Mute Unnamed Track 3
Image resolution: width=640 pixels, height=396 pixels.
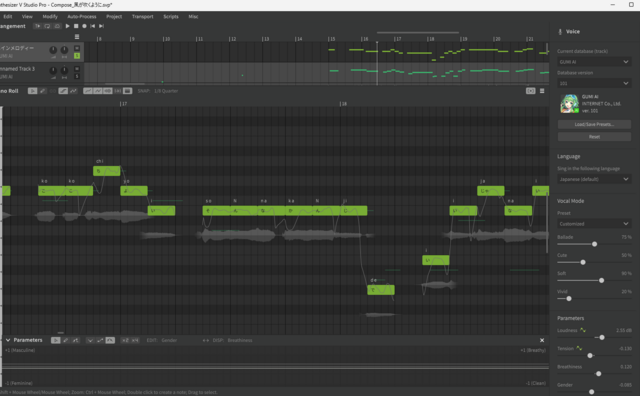click(x=77, y=69)
